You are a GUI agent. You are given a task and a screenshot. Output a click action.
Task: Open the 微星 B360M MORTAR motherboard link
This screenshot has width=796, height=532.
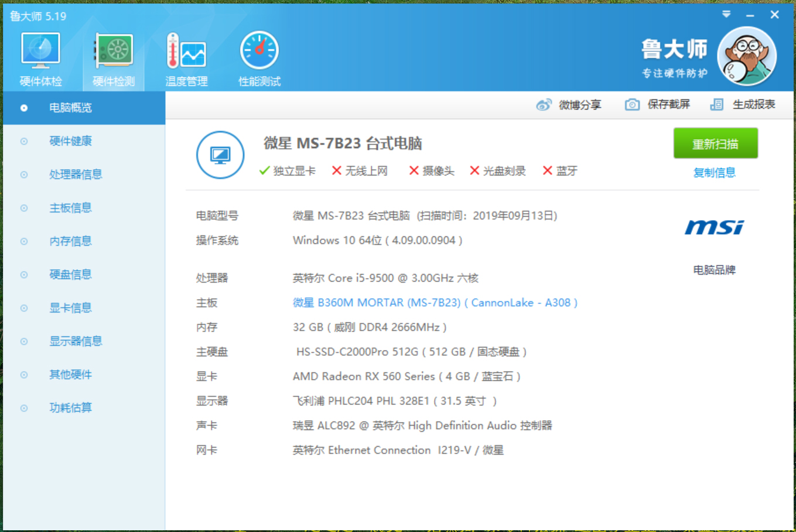pyautogui.click(x=435, y=303)
